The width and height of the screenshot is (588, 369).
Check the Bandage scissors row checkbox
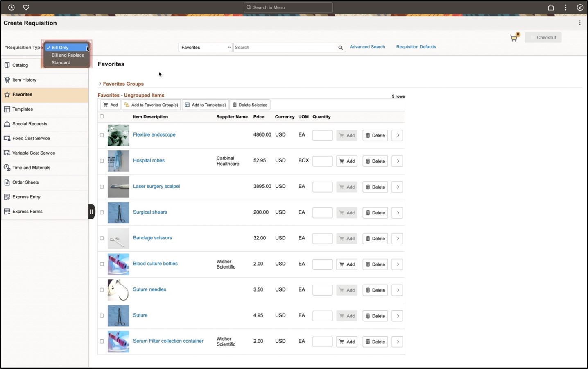tap(102, 238)
